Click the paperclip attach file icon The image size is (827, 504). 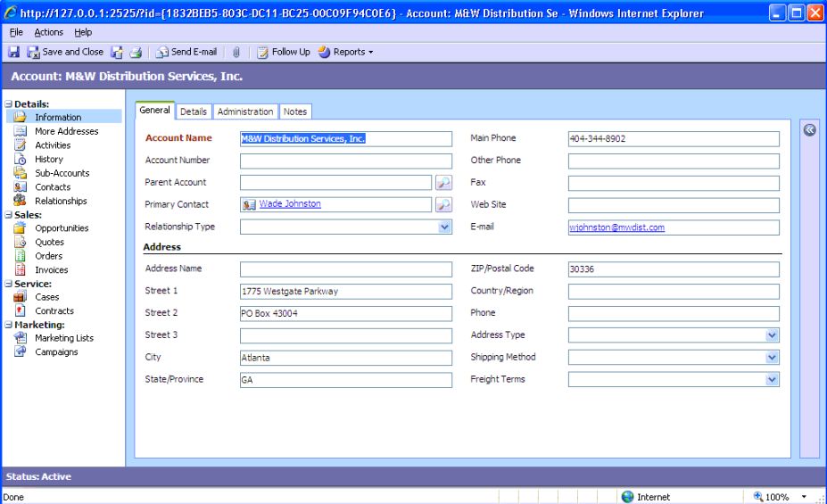[236, 52]
